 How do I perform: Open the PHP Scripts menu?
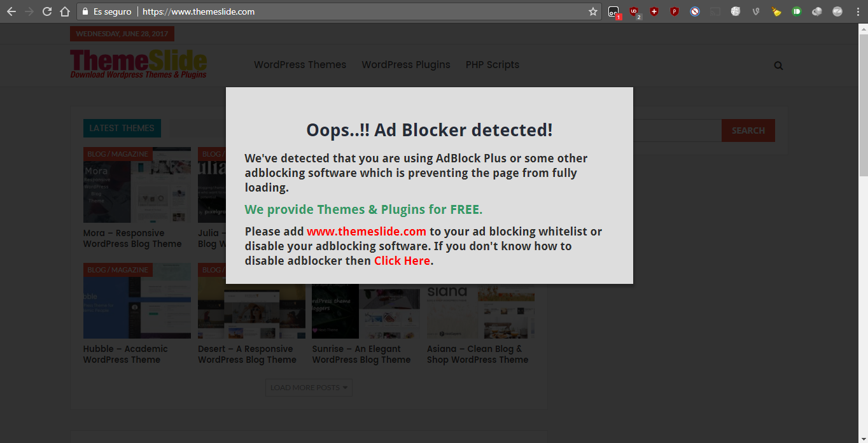pos(493,65)
